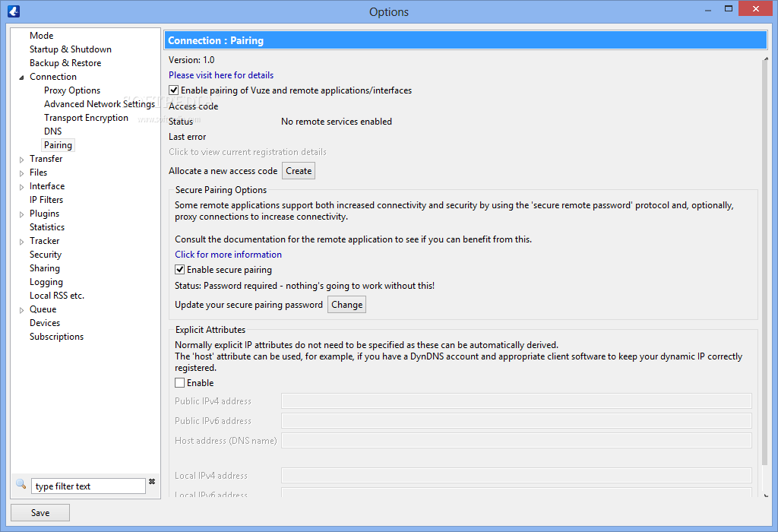Click the Files tree label
Image resolution: width=778 pixels, height=532 pixels.
[x=38, y=173]
